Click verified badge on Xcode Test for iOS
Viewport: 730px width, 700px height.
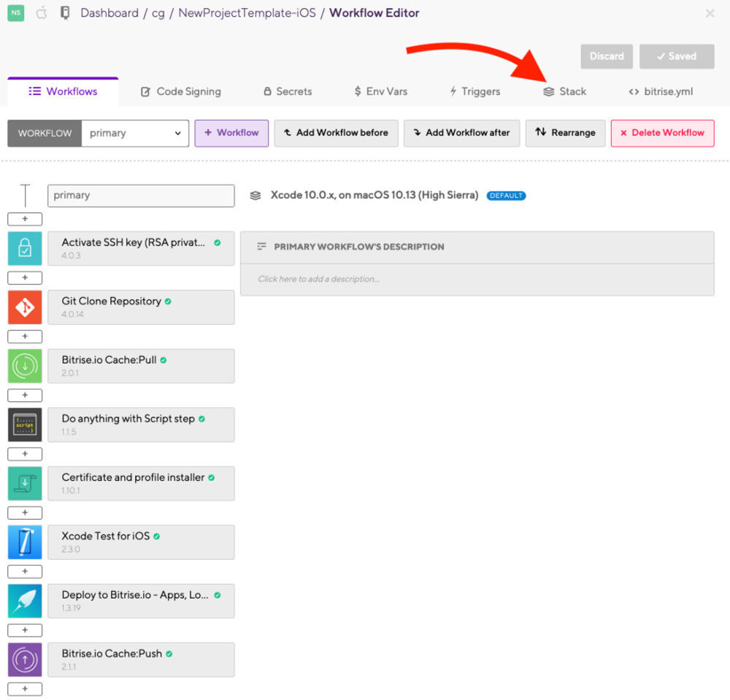(156, 536)
